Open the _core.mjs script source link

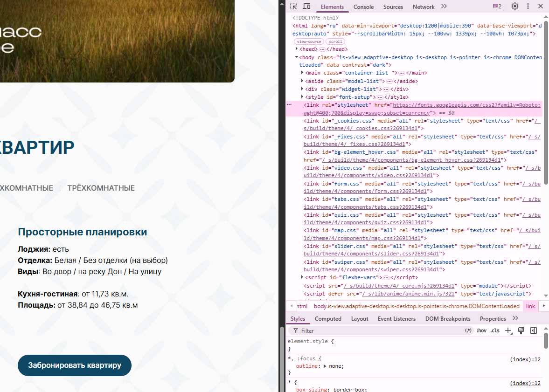pos(399,286)
